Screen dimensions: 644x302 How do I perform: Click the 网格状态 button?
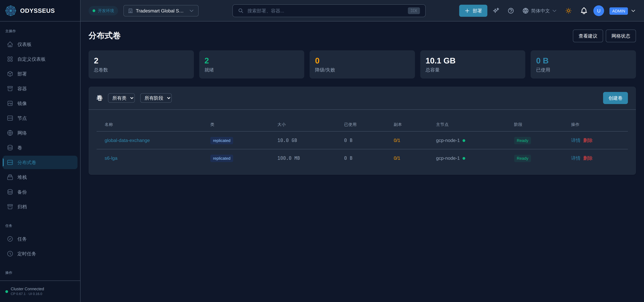point(621,36)
